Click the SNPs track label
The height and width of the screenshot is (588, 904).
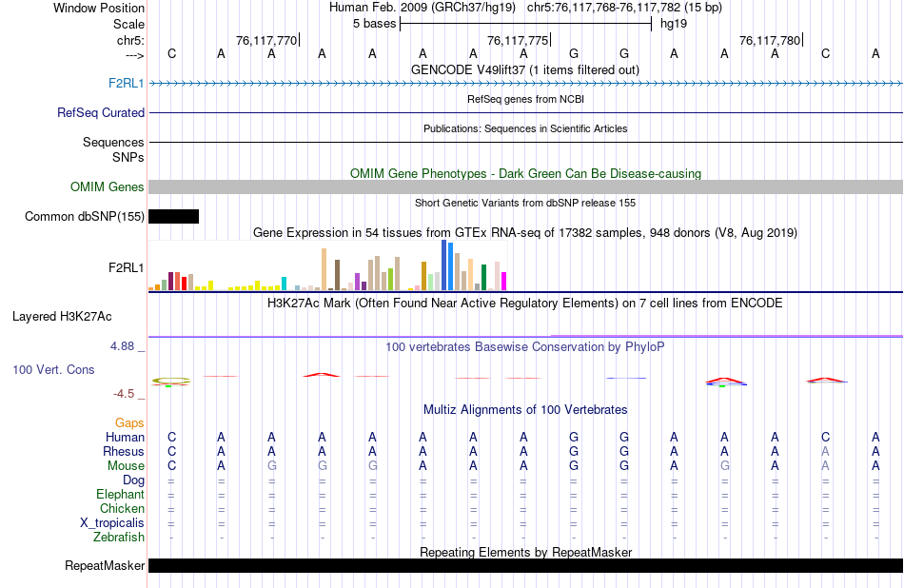coord(128,157)
